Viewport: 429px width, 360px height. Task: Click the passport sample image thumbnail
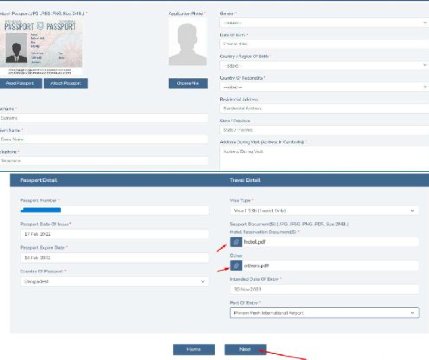click(x=41, y=47)
